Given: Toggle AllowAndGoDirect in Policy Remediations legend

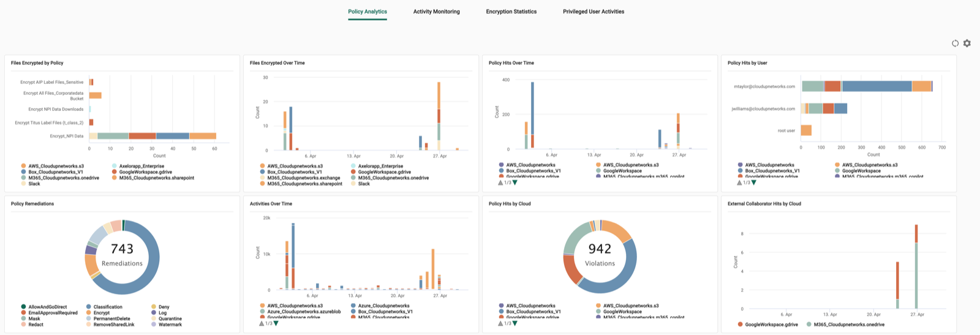Looking at the screenshot, I should click(x=44, y=307).
